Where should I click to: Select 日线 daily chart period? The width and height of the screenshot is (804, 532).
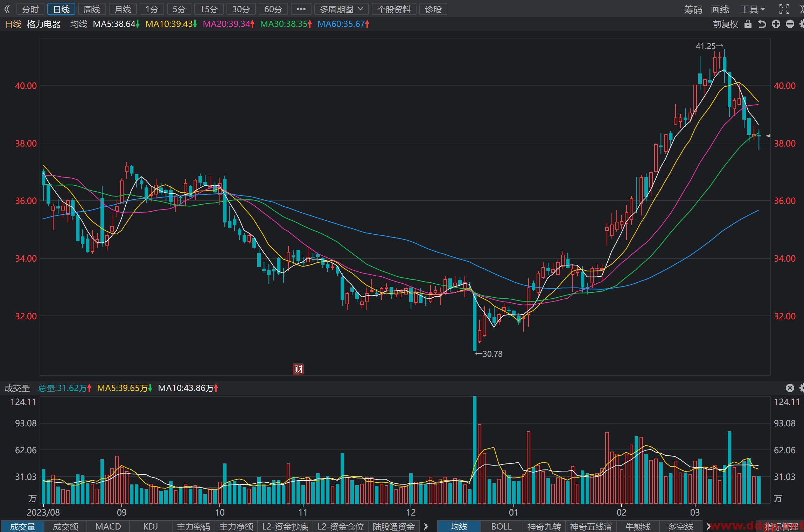coord(61,9)
